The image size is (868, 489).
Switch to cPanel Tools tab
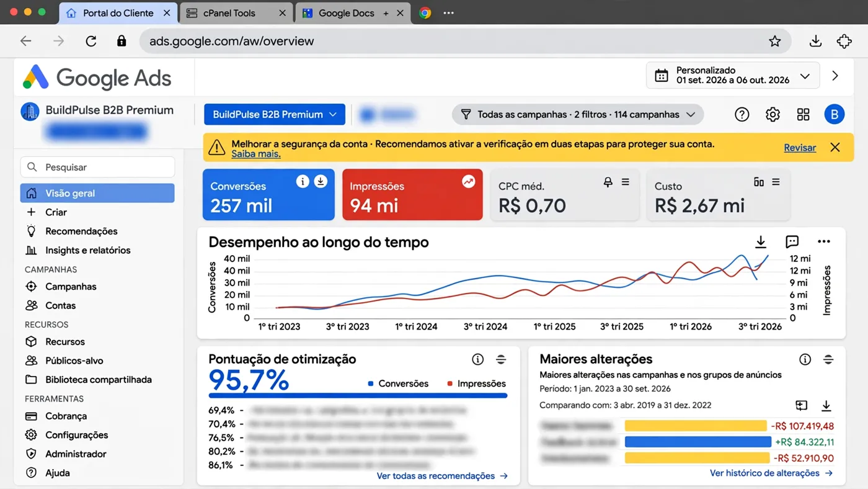236,13
